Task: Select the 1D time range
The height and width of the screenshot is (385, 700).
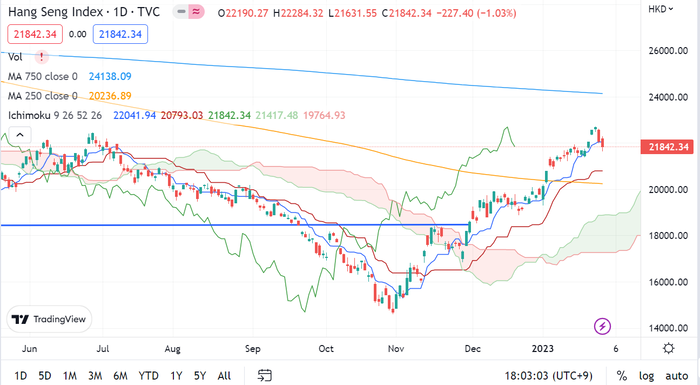Action: (x=21, y=376)
